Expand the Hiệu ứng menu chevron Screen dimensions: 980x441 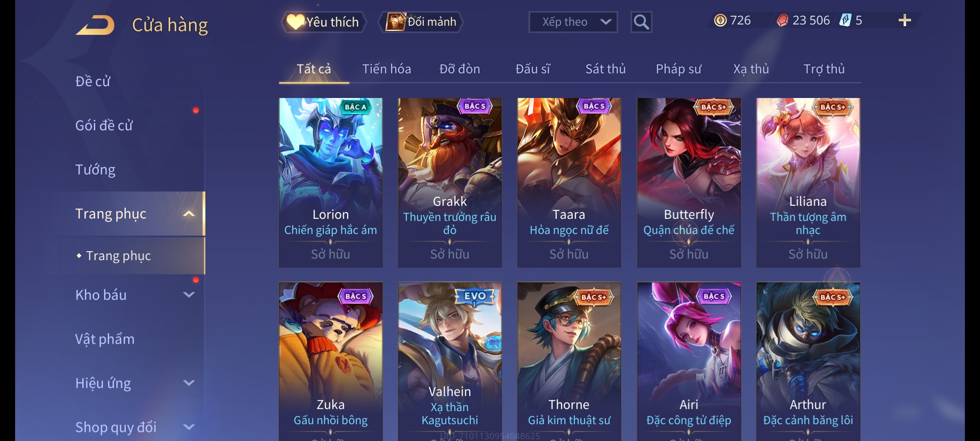pyautogui.click(x=189, y=383)
